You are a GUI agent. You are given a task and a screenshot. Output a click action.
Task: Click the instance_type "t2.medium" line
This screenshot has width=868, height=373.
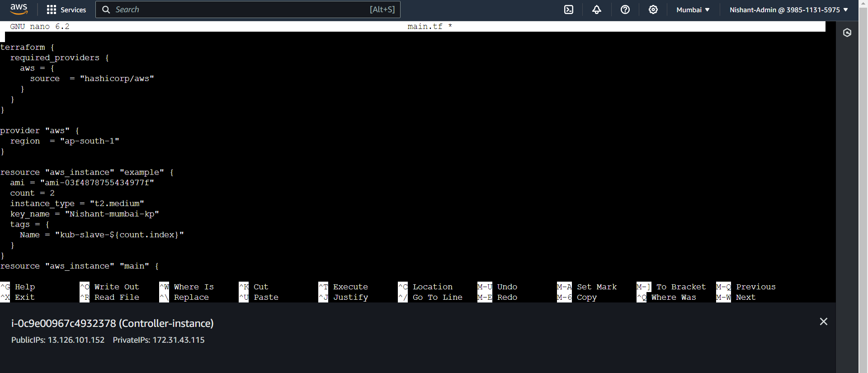(x=77, y=203)
